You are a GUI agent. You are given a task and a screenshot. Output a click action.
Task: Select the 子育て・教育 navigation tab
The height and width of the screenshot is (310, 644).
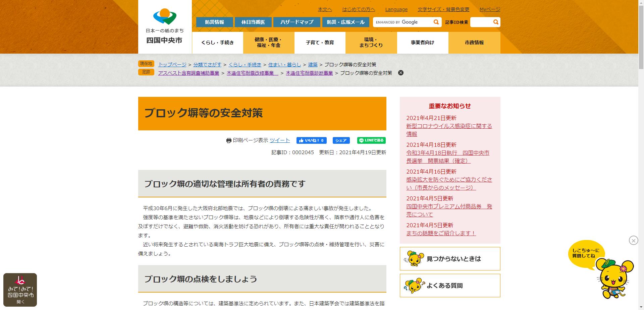point(320,43)
